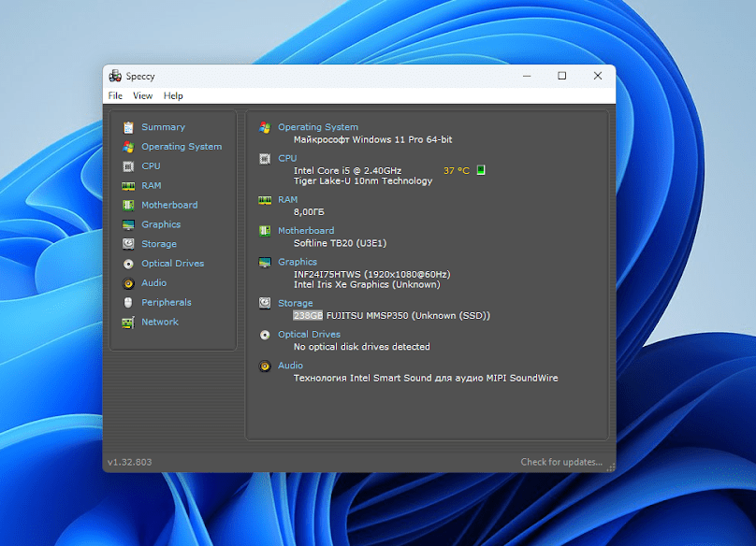Click the CPU chip icon in sidebar
756x546 pixels.
[128, 166]
